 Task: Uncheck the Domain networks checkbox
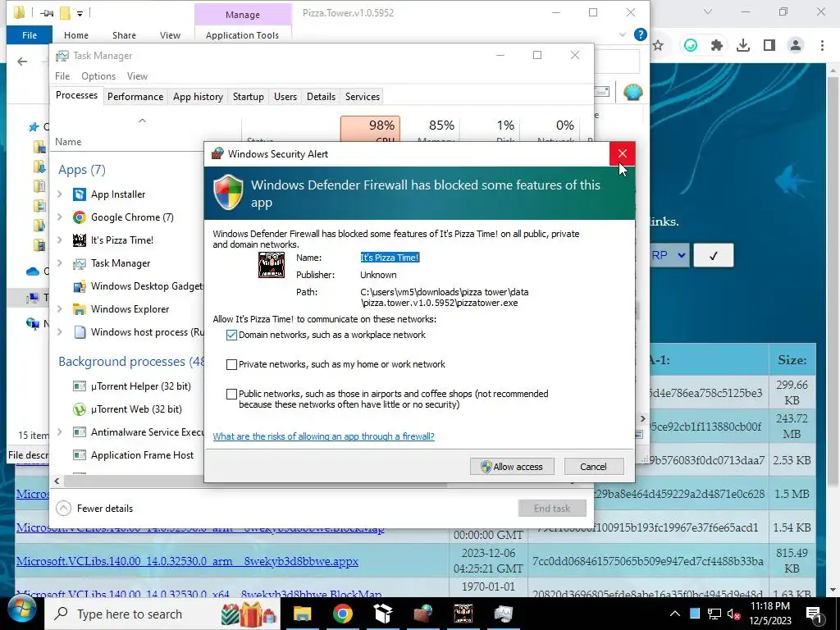pyautogui.click(x=231, y=336)
